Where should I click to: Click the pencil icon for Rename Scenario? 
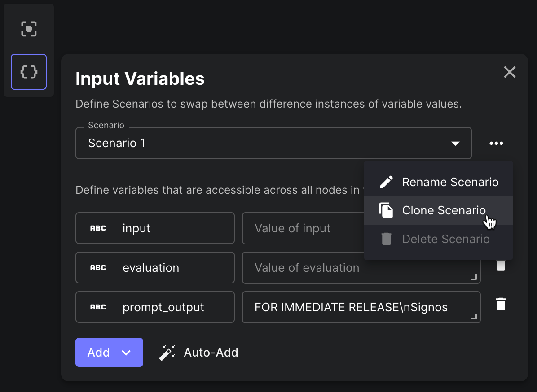tap(386, 182)
